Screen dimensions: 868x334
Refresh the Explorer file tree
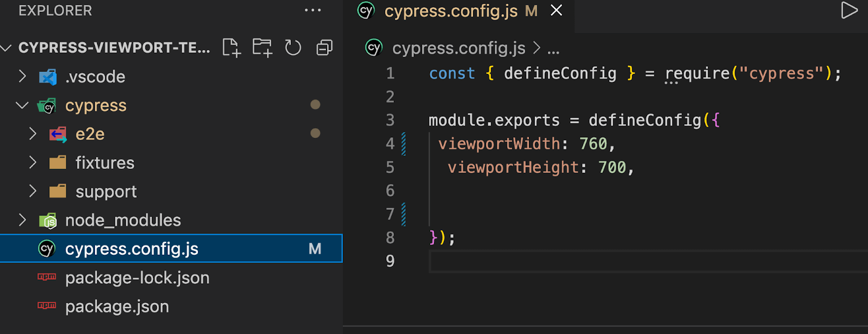tap(293, 48)
